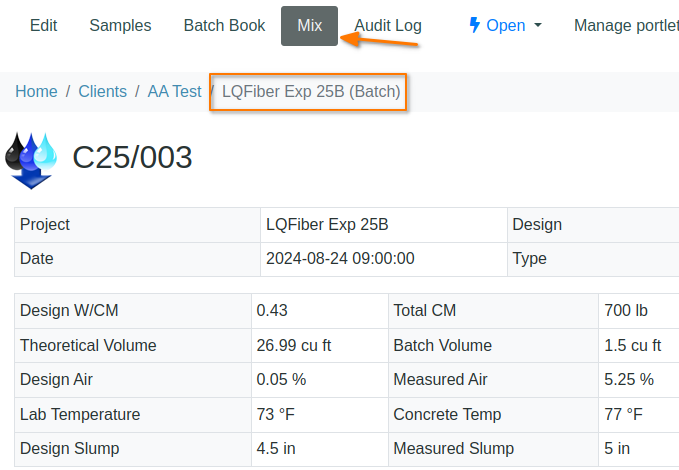Viewport: 679px width, 470px height.
Task: Navigate to Home in the breadcrumb
Action: coord(36,91)
